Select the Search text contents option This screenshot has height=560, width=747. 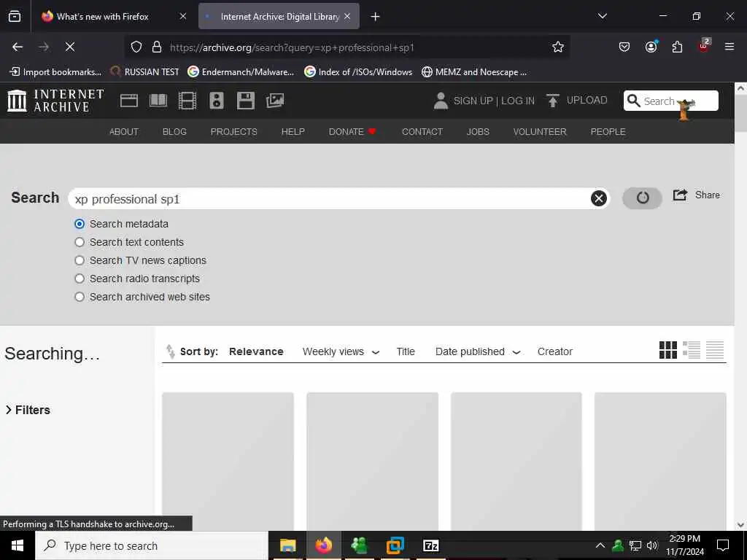coord(80,242)
